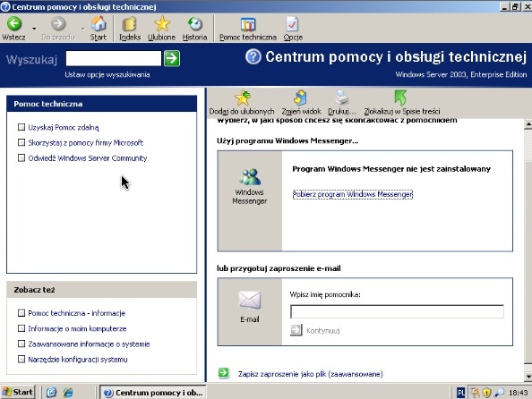This screenshot has height=399, width=532.
Task: Open Opcje in the toolbar
Action: coord(293,29)
